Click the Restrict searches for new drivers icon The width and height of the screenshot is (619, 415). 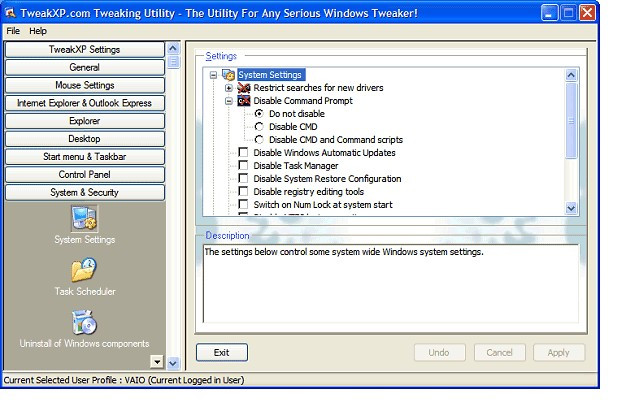(x=244, y=88)
